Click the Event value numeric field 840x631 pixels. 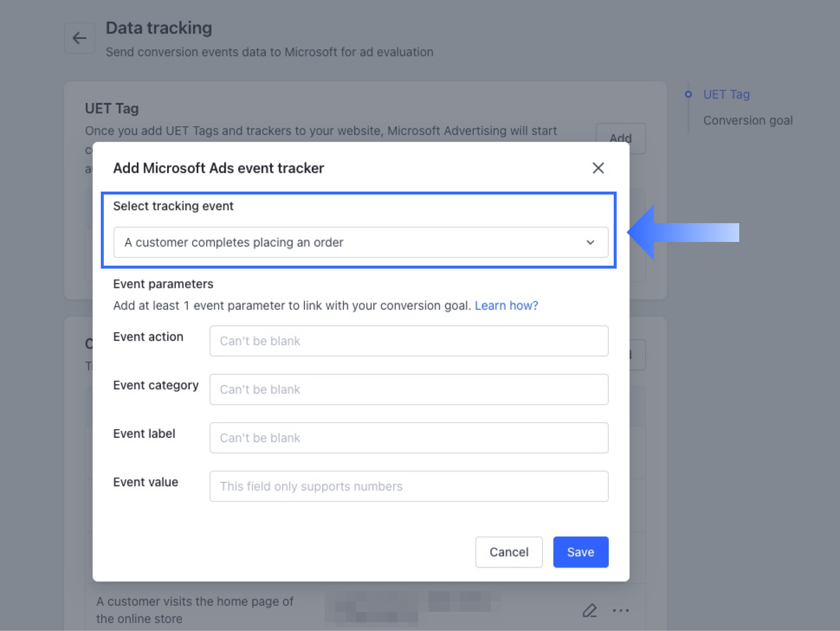click(x=409, y=486)
